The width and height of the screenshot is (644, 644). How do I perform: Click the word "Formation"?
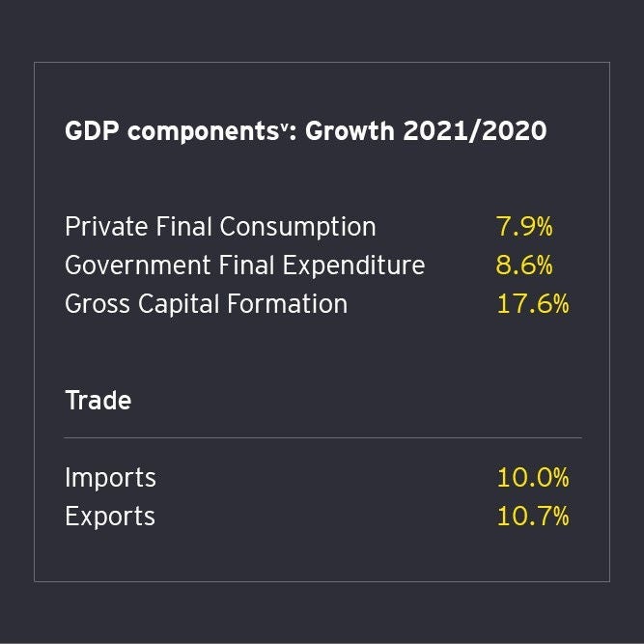[289, 304]
